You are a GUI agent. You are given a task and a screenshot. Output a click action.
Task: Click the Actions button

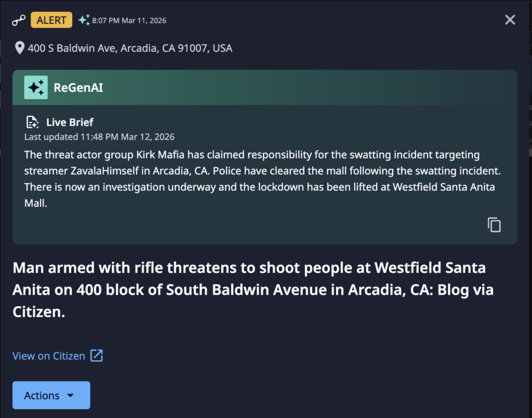[51, 395]
